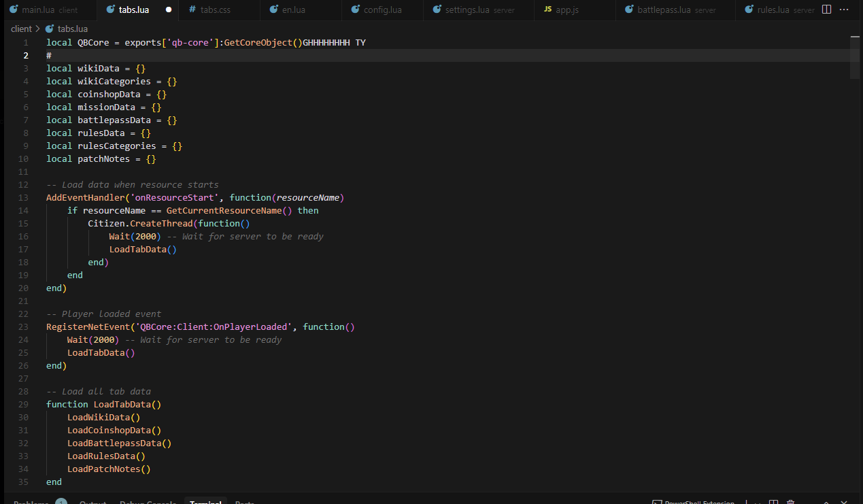Click 'RegisterNetEvent' on line 23
The width and height of the screenshot is (863, 504).
[x=88, y=326]
